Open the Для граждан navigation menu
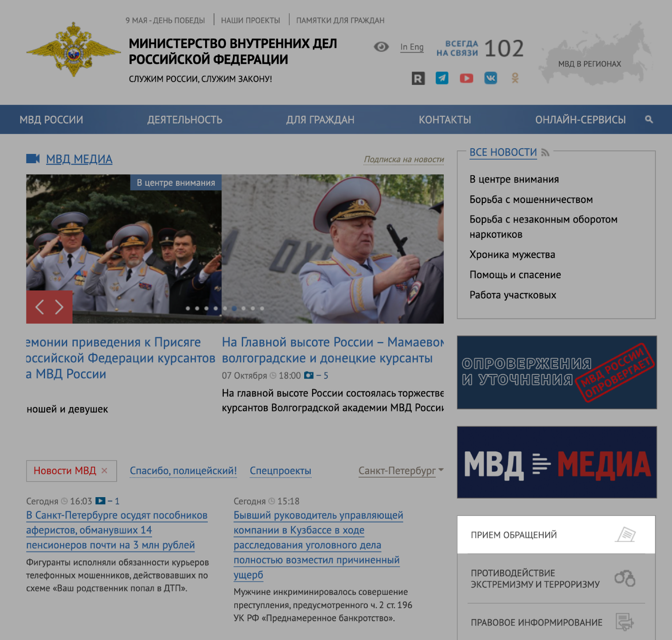This screenshot has width=672, height=640. coord(320,119)
